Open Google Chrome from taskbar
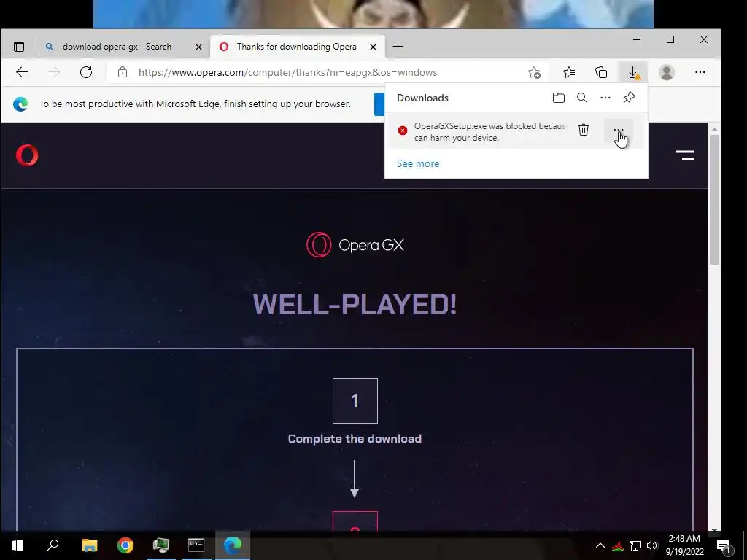The height and width of the screenshot is (560, 747). tap(125, 545)
